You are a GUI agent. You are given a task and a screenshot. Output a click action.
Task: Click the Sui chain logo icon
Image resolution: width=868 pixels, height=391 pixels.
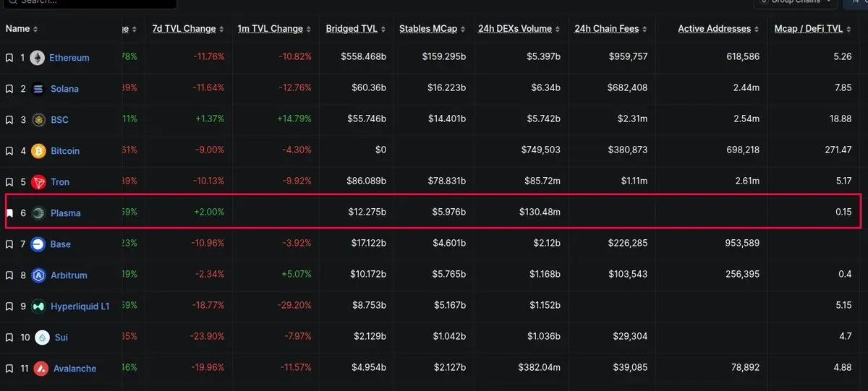point(43,338)
